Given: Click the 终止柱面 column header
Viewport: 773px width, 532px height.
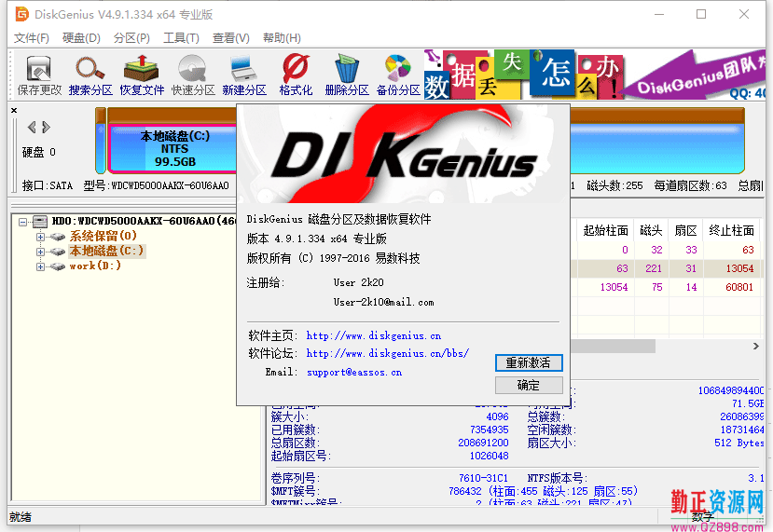Looking at the screenshot, I should click(732, 230).
